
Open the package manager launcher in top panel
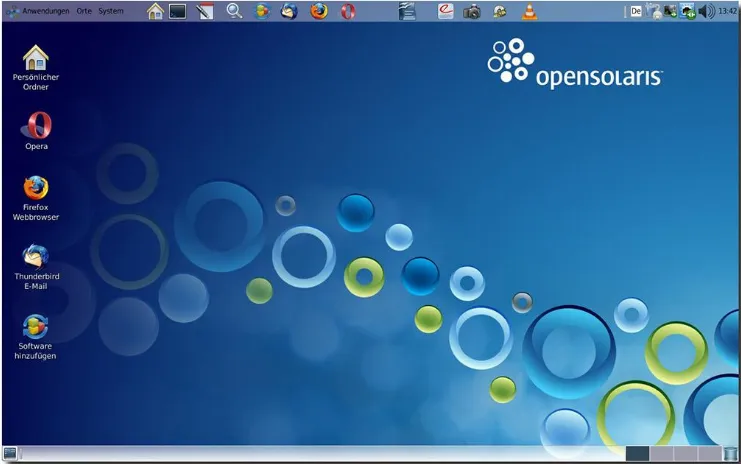[262, 11]
